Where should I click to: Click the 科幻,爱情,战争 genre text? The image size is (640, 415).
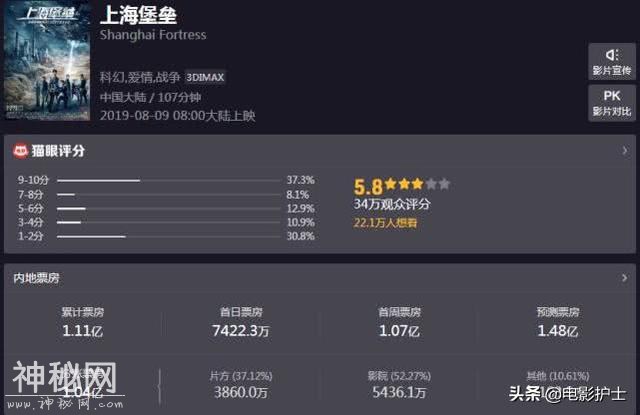point(140,77)
